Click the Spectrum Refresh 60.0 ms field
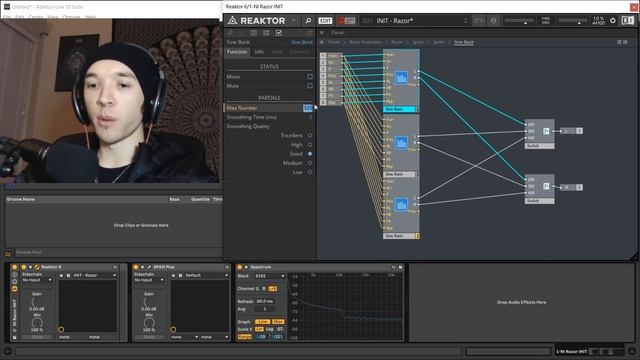 click(265, 301)
